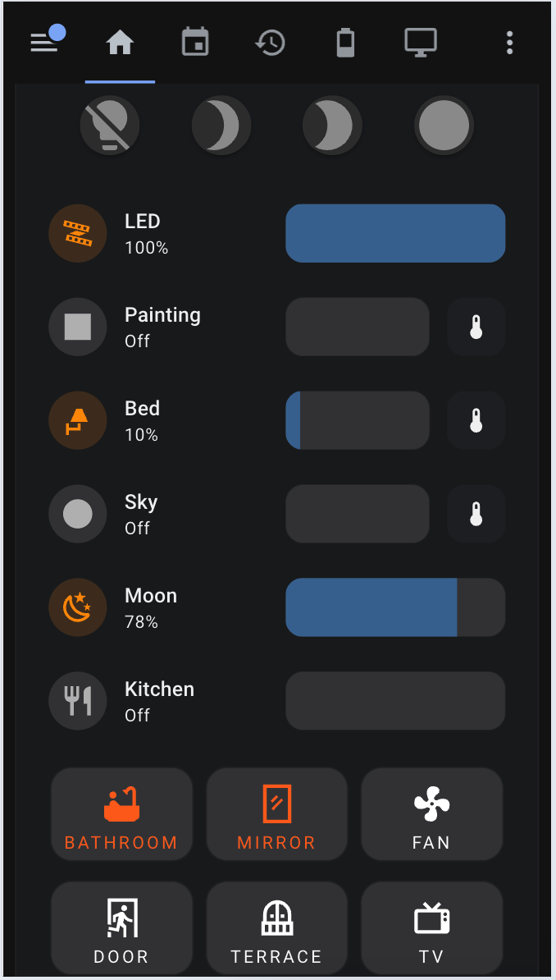The height and width of the screenshot is (980, 556).
Task: Click the LED strip light icon
Action: point(78,233)
